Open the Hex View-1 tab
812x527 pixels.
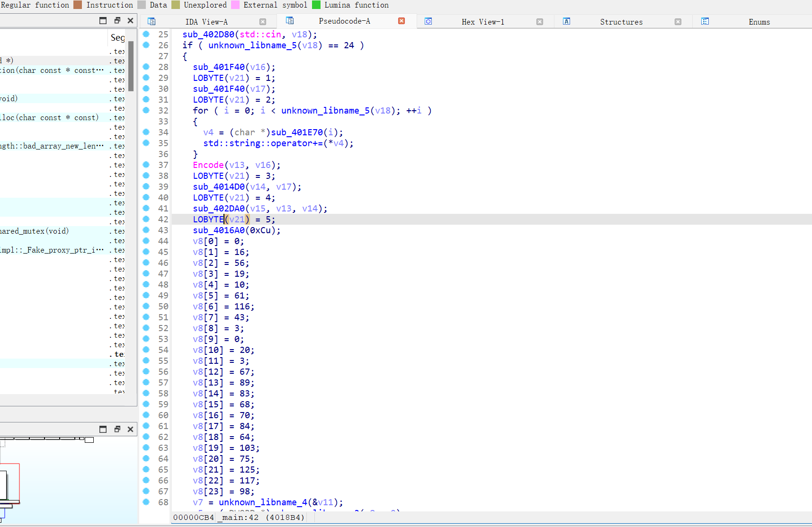point(483,22)
